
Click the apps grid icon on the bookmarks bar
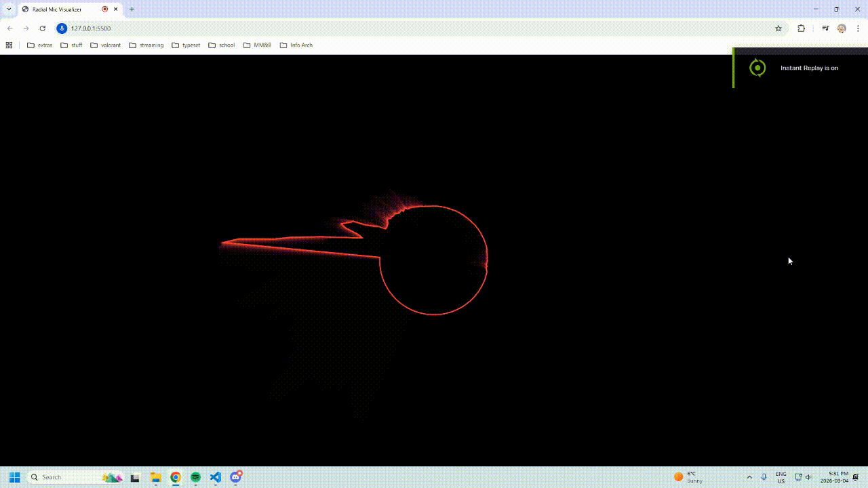tap(9, 45)
